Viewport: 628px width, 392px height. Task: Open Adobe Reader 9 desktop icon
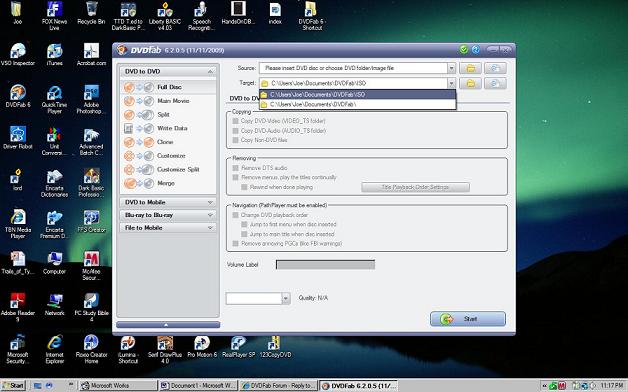[18, 308]
